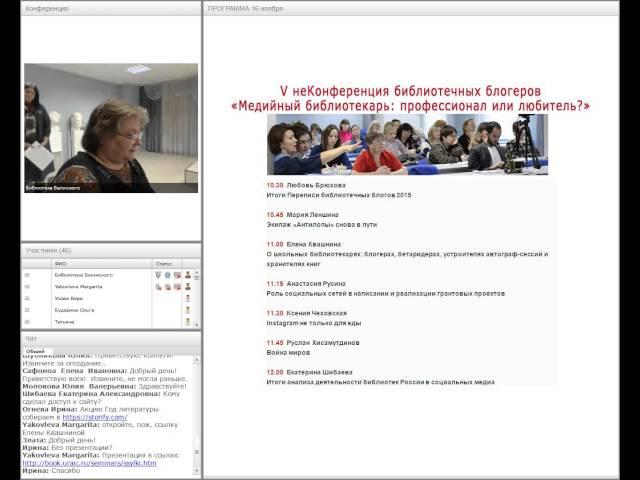Sort participants by ФИО column header
The width and height of the screenshot is (640, 480).
(x=60, y=263)
